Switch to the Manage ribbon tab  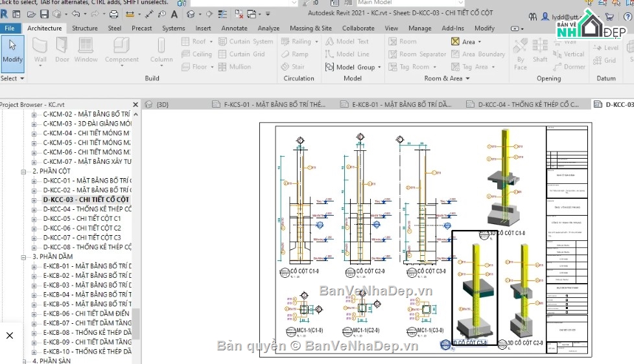pos(419,28)
